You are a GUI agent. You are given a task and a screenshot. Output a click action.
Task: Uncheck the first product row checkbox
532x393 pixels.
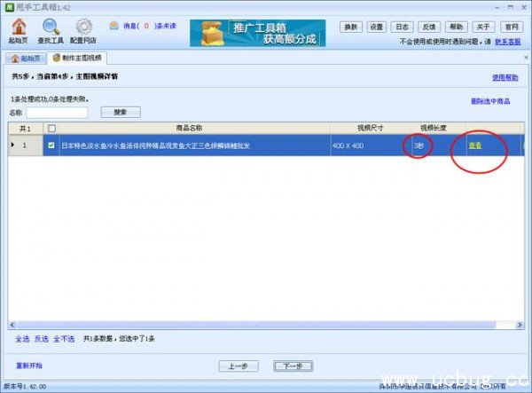pyautogui.click(x=51, y=145)
